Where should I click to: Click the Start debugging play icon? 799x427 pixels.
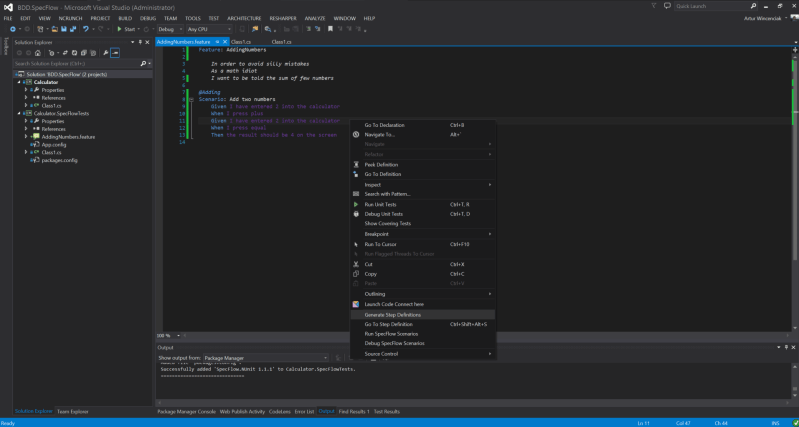119,29
